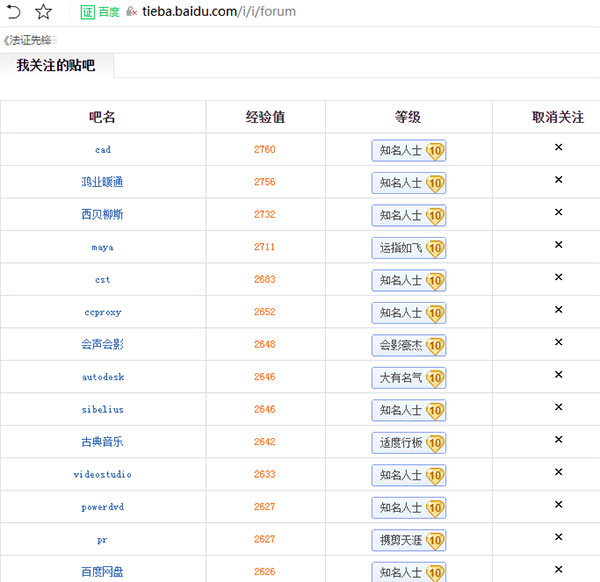Unfollow the 古典音乐 forum with X
Image resolution: width=600 pixels, height=582 pixels.
[558, 440]
